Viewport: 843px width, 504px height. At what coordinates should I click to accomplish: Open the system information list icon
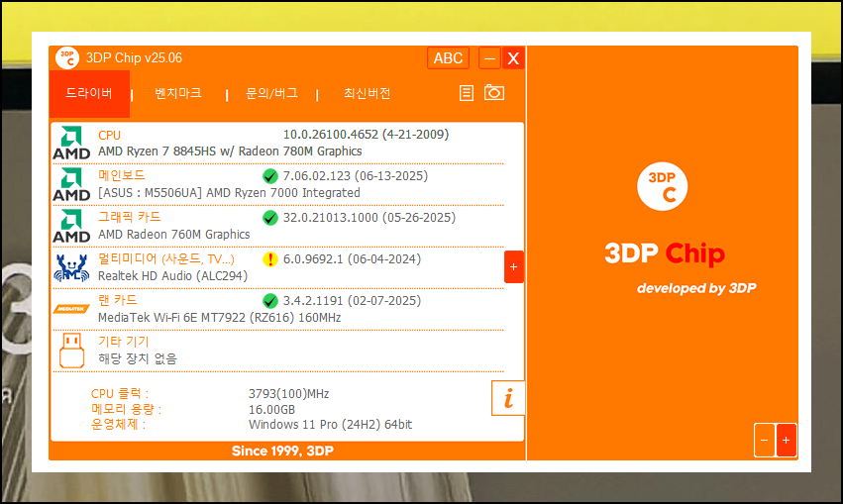[x=467, y=93]
